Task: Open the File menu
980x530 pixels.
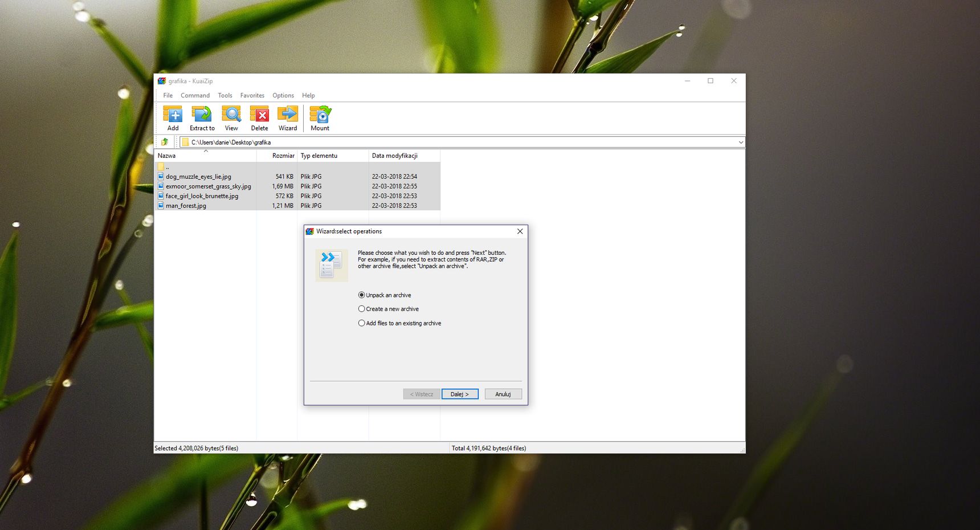Action: (168, 96)
